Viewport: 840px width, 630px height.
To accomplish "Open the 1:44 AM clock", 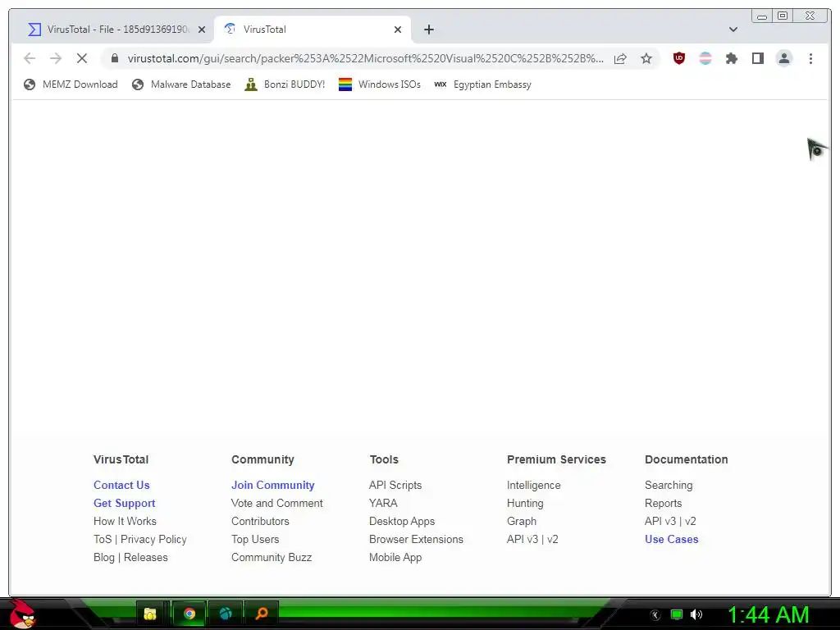I will [768, 615].
